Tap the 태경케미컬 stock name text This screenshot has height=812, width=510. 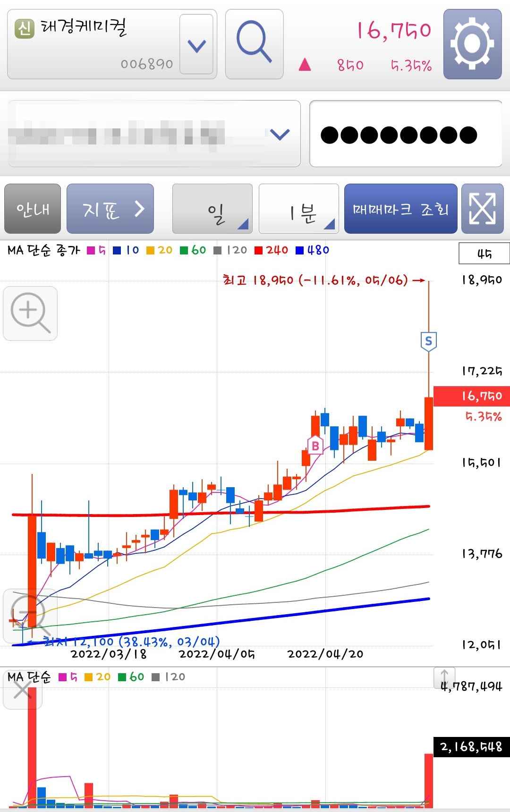pos(85,28)
